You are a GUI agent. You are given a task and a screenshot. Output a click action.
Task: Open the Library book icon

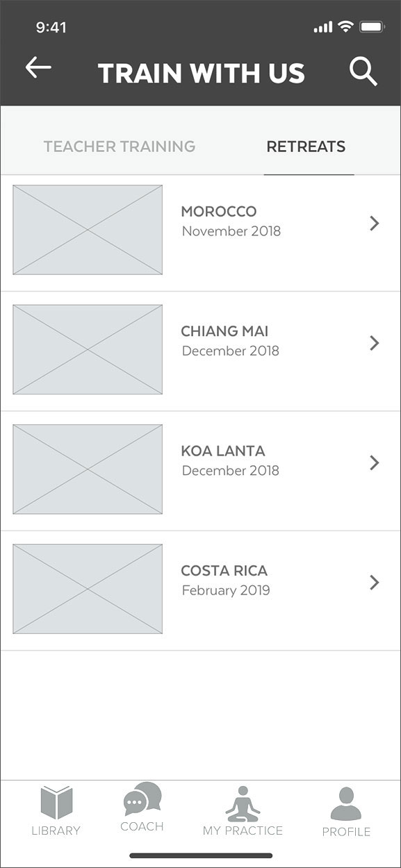coord(56,802)
